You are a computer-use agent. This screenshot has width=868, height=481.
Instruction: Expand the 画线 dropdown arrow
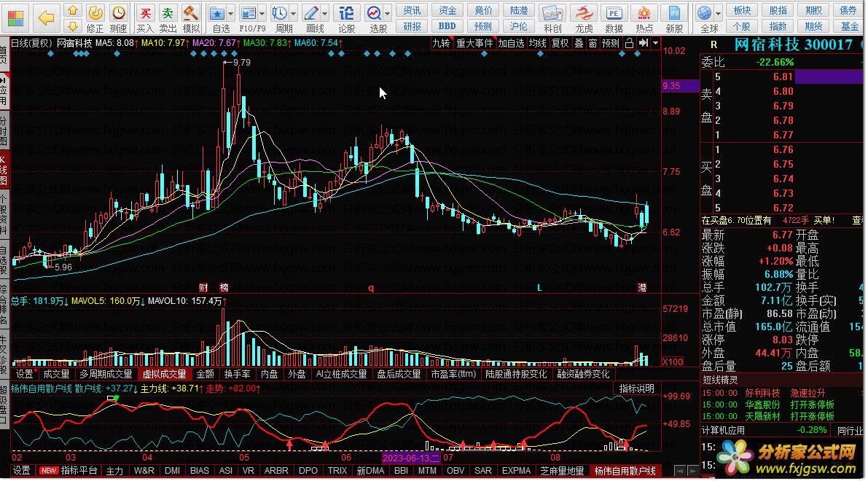pyautogui.click(x=325, y=13)
